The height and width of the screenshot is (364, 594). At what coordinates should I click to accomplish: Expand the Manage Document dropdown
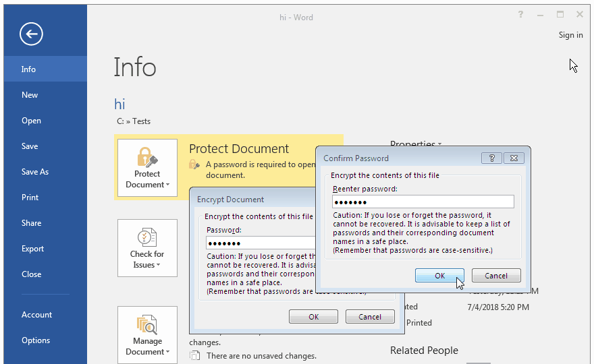point(147,335)
